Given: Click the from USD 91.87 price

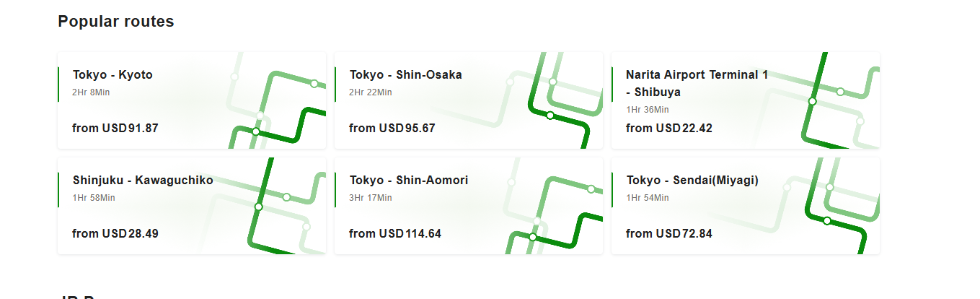Looking at the screenshot, I should (115, 128).
